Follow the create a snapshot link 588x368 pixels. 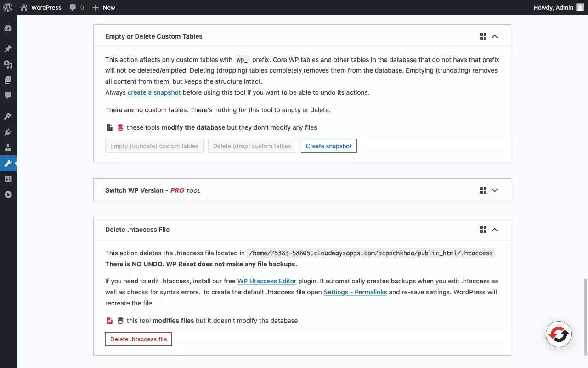coord(154,92)
